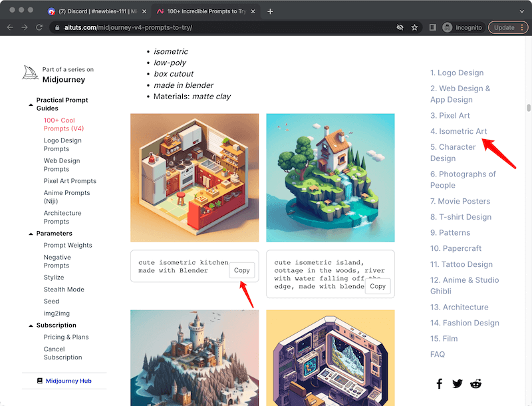The width and height of the screenshot is (532, 406).
Task: Reload the page
Action: 40,27
